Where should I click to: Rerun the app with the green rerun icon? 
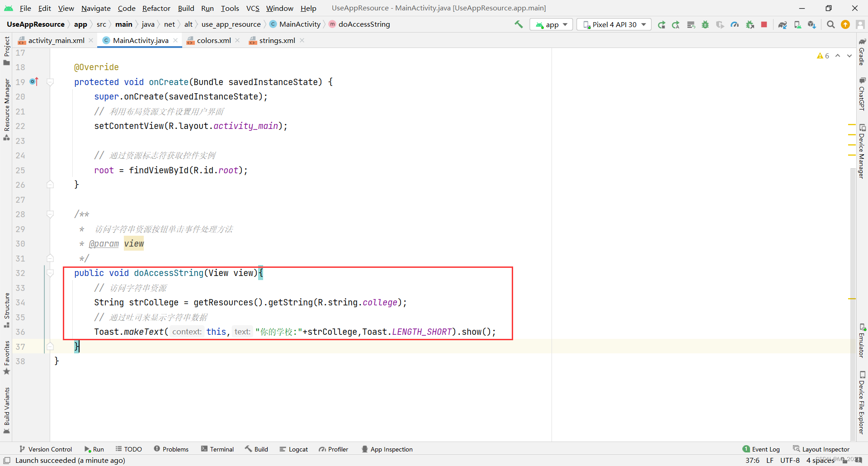pyautogui.click(x=661, y=24)
